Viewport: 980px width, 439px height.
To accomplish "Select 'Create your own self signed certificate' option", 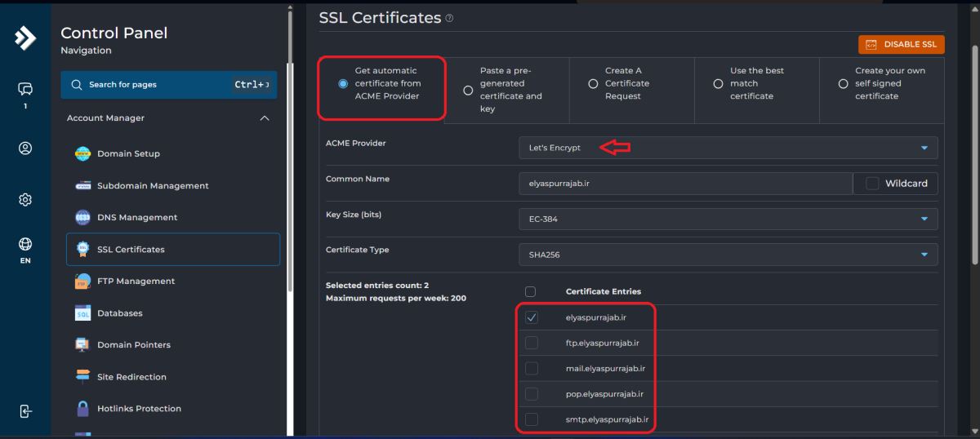I will (x=843, y=83).
